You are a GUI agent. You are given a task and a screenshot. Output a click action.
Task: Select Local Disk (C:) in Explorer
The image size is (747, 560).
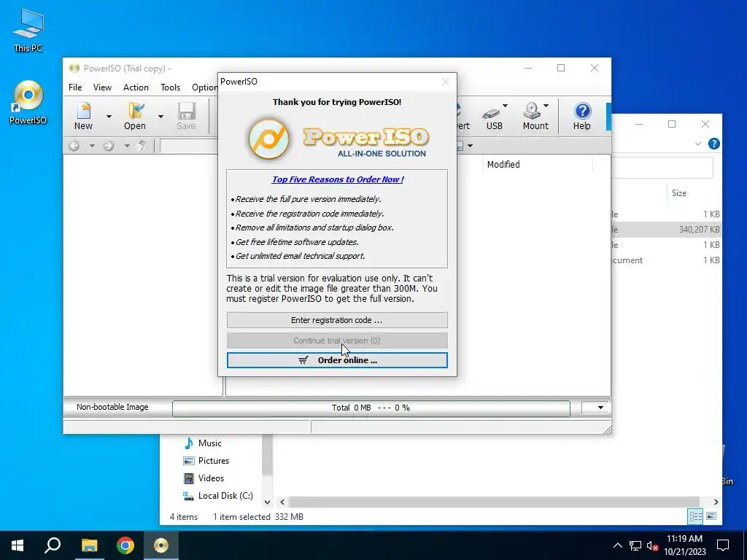tap(217, 496)
